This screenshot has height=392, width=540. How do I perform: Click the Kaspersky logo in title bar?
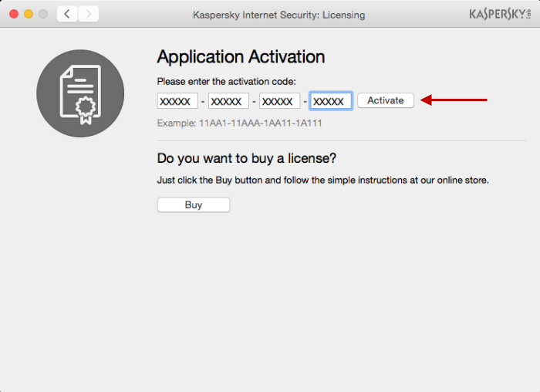(498, 14)
